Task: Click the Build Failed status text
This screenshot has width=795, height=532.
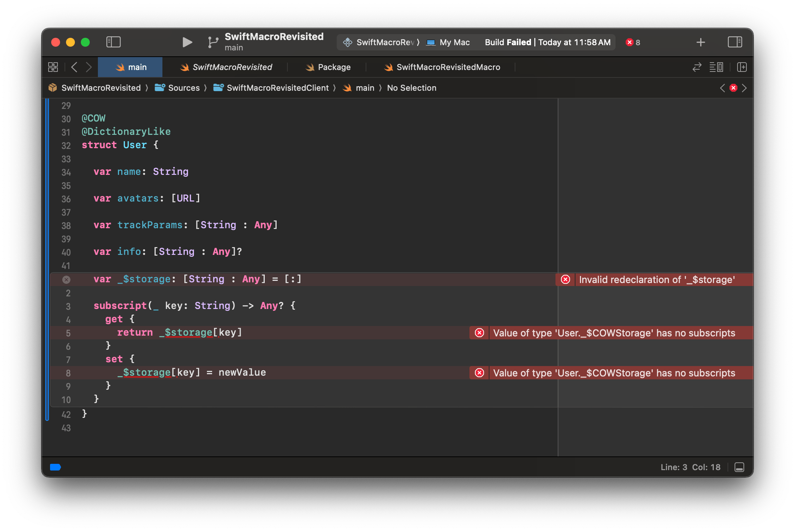Action: [508, 42]
